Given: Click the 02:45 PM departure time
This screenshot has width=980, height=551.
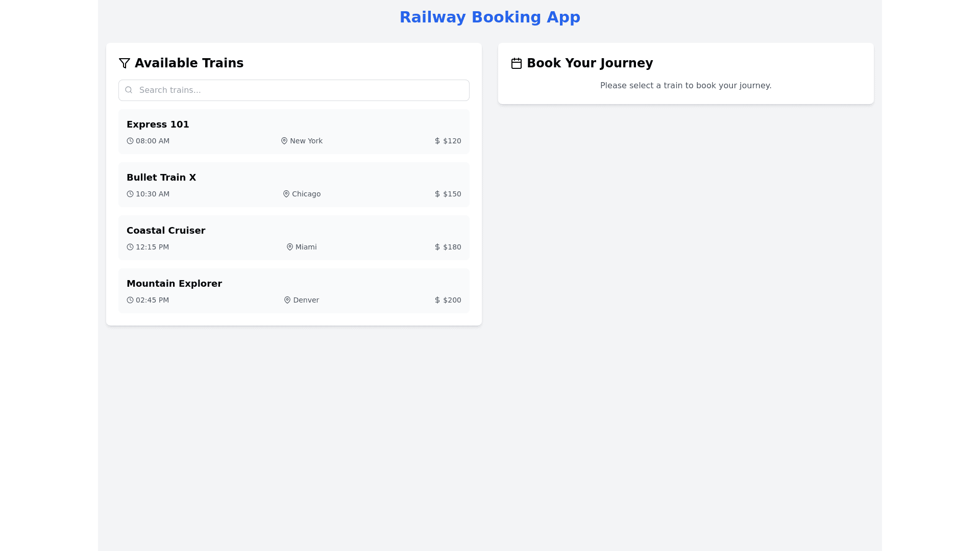Looking at the screenshot, I should point(152,300).
